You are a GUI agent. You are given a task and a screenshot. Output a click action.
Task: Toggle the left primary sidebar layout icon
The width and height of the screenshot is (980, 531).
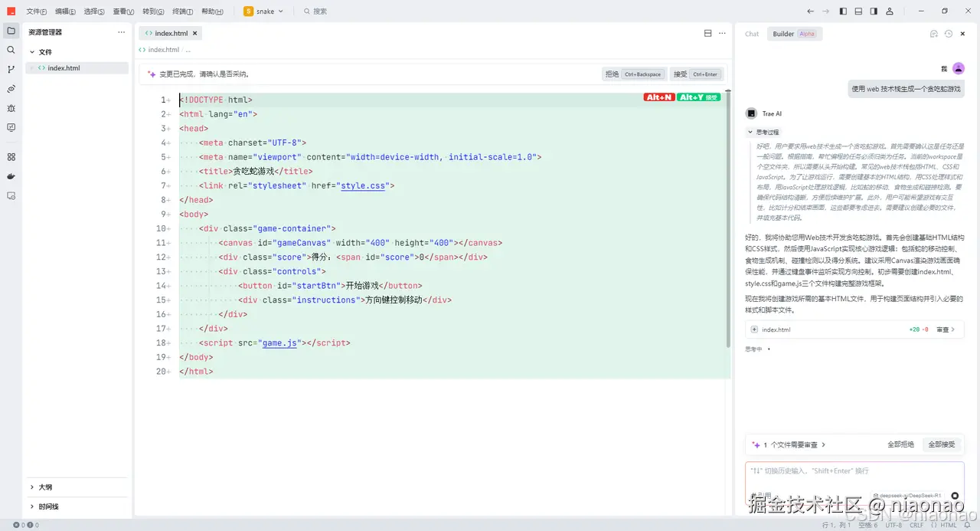point(843,11)
